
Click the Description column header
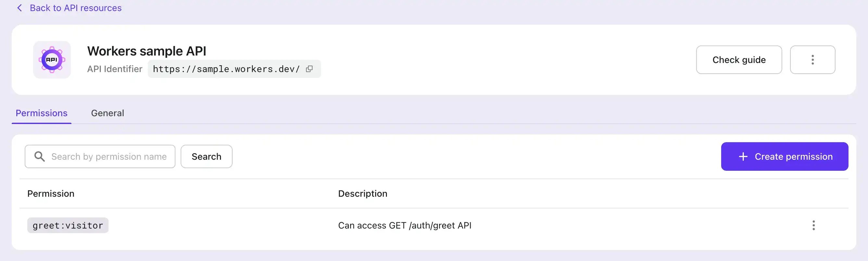(x=363, y=194)
